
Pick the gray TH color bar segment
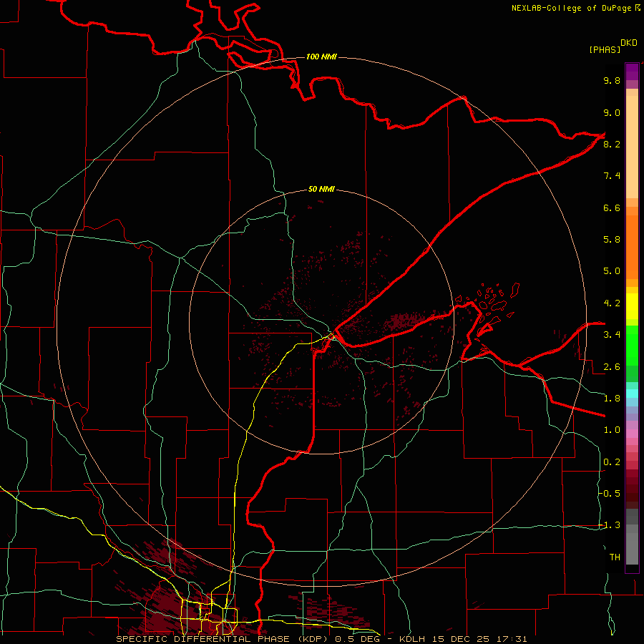pos(632,548)
